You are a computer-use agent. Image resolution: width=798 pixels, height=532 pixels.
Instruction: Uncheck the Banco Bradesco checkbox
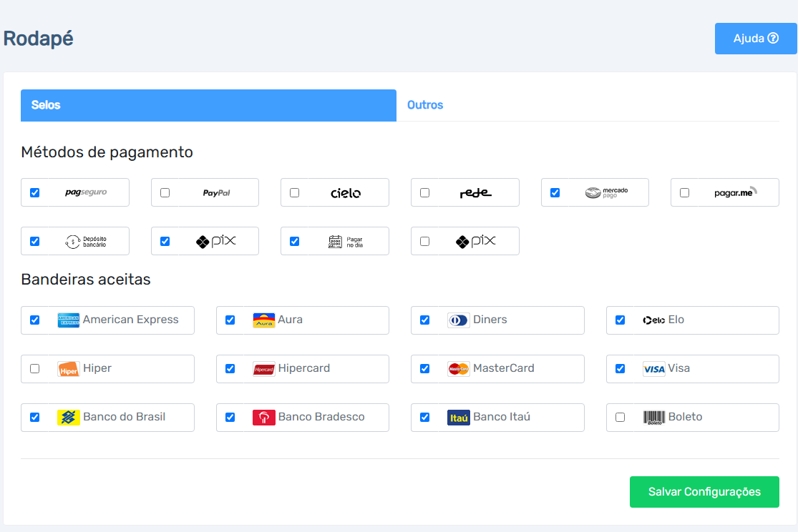click(x=230, y=417)
